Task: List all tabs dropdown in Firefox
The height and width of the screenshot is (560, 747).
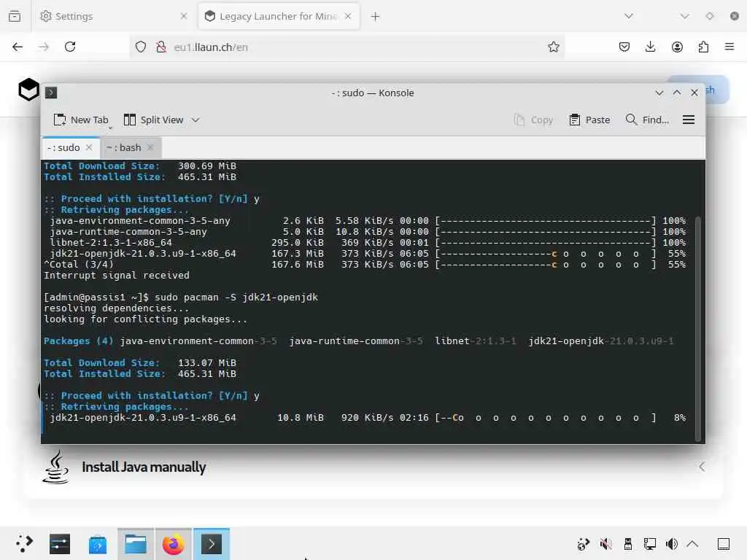Action: click(629, 16)
